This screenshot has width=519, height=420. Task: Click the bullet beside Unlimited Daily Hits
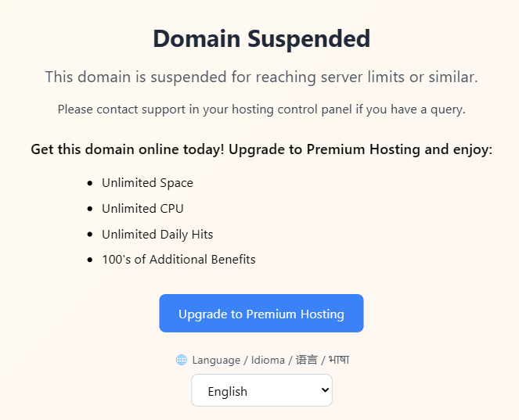coord(90,235)
